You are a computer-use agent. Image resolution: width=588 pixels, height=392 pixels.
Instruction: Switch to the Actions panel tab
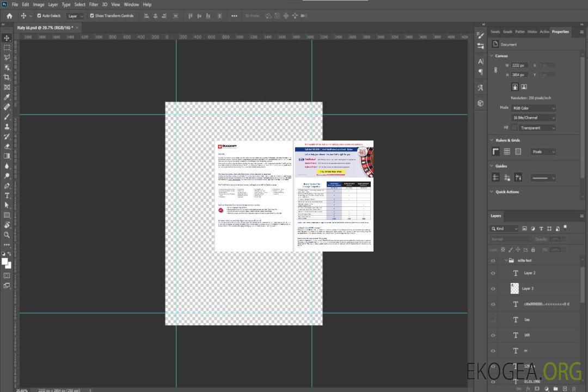(544, 32)
